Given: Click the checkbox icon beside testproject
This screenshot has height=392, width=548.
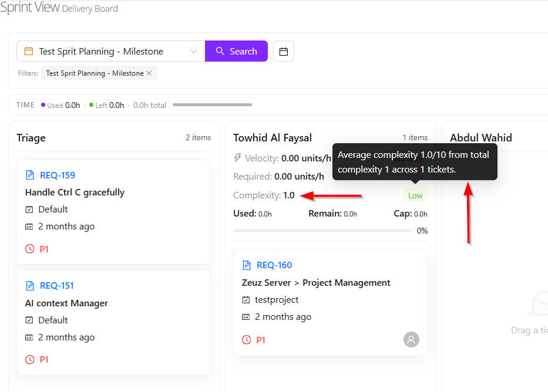Looking at the screenshot, I should tap(246, 300).
